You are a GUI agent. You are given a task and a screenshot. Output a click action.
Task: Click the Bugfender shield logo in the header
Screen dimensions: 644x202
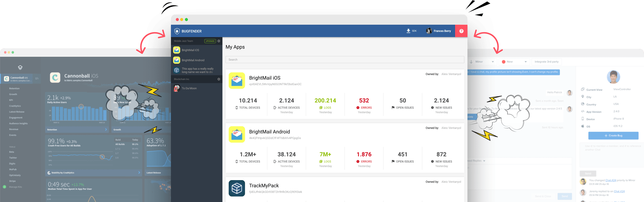tap(177, 31)
